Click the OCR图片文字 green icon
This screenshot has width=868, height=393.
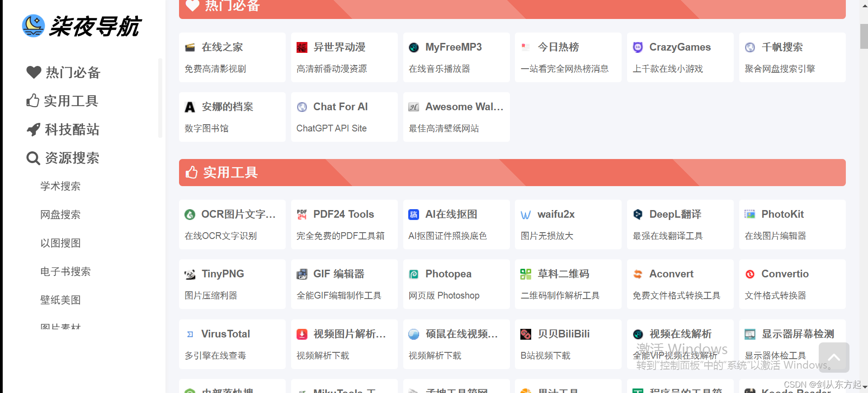tap(190, 215)
